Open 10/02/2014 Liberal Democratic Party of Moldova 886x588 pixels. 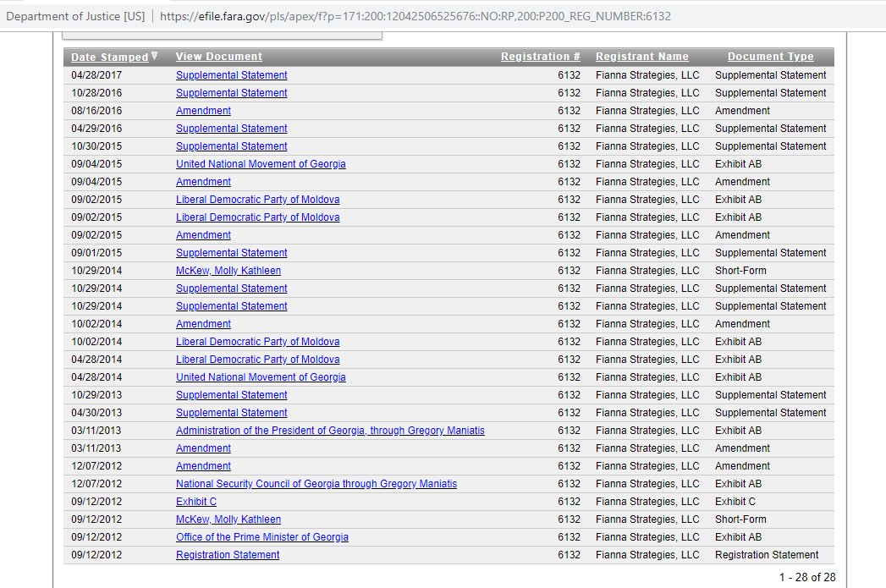pyautogui.click(x=257, y=342)
